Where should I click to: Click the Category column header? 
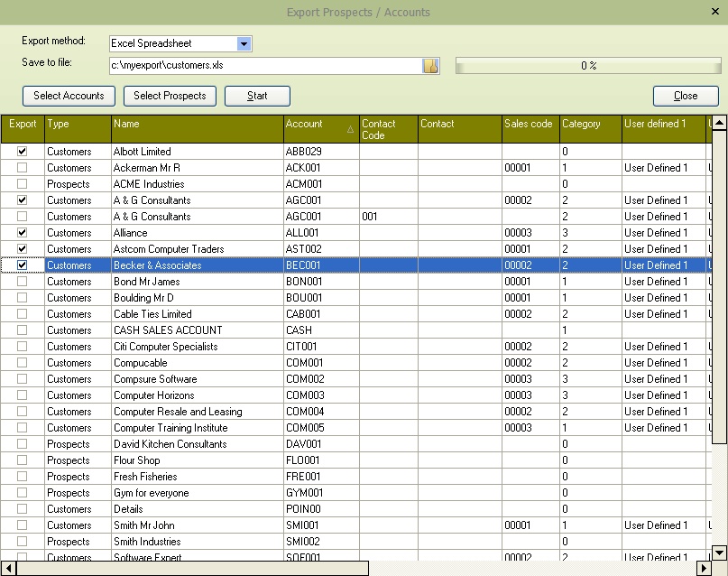click(589, 129)
